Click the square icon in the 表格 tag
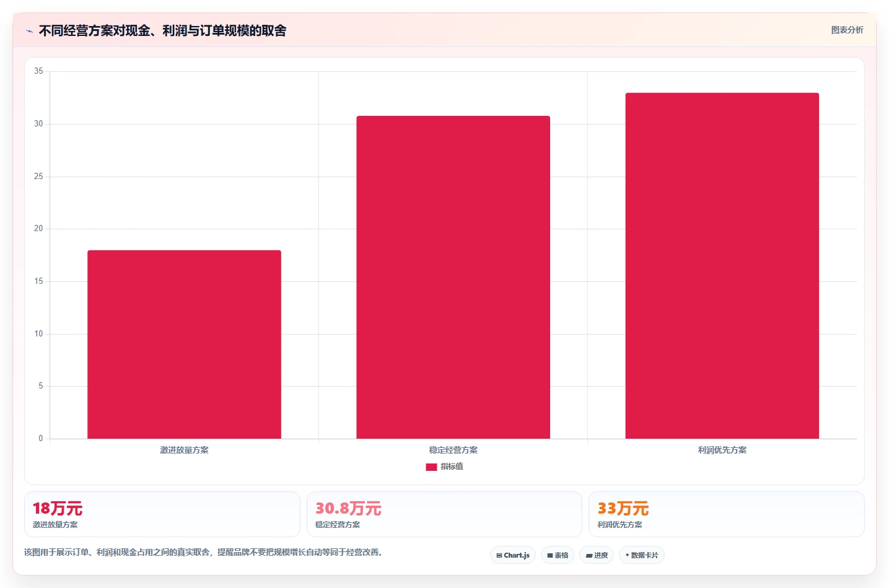The image size is (889, 588). 550,556
